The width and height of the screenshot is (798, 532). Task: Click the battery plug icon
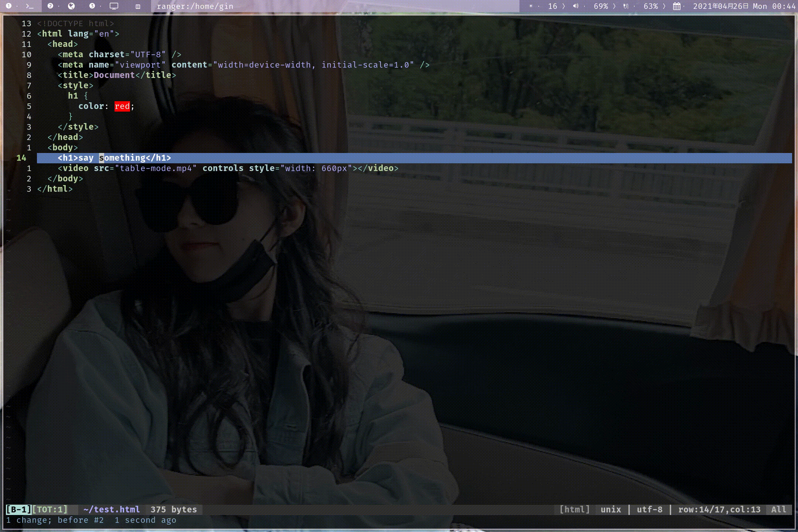pos(625,6)
